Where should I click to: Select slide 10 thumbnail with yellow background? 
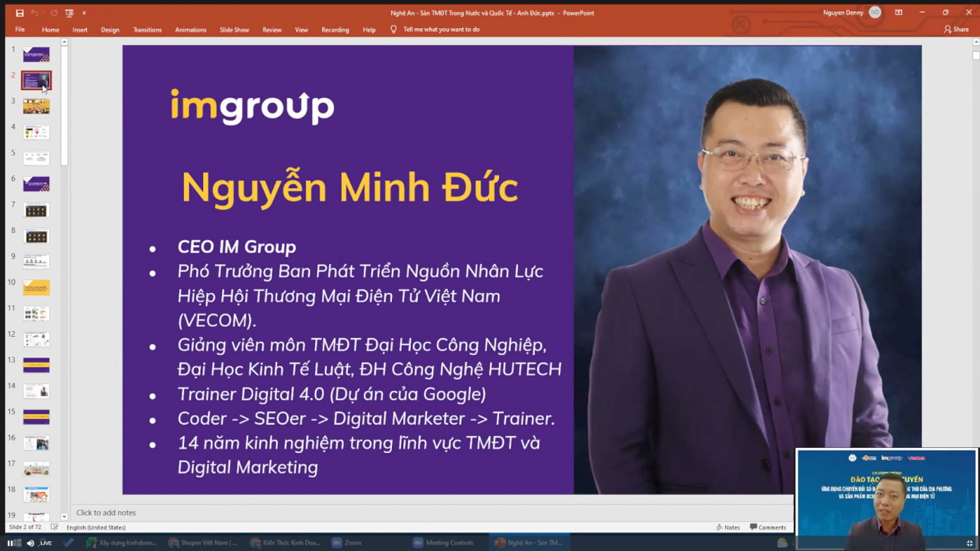[36, 287]
